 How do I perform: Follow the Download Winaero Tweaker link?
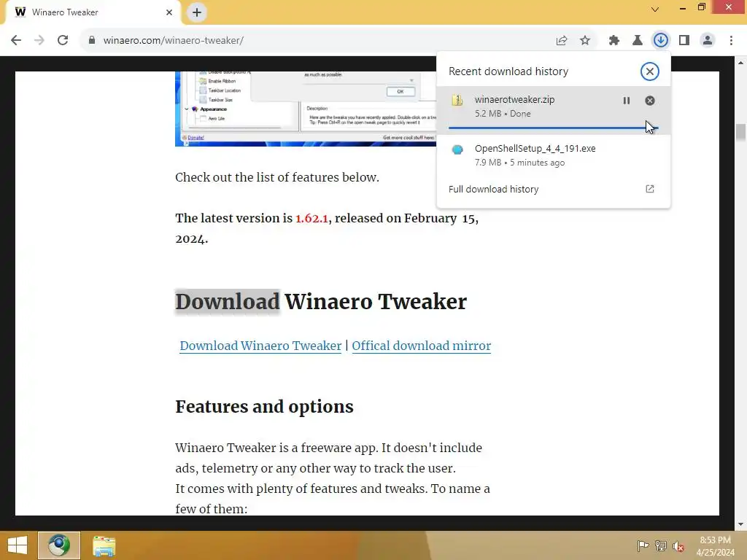260,346
